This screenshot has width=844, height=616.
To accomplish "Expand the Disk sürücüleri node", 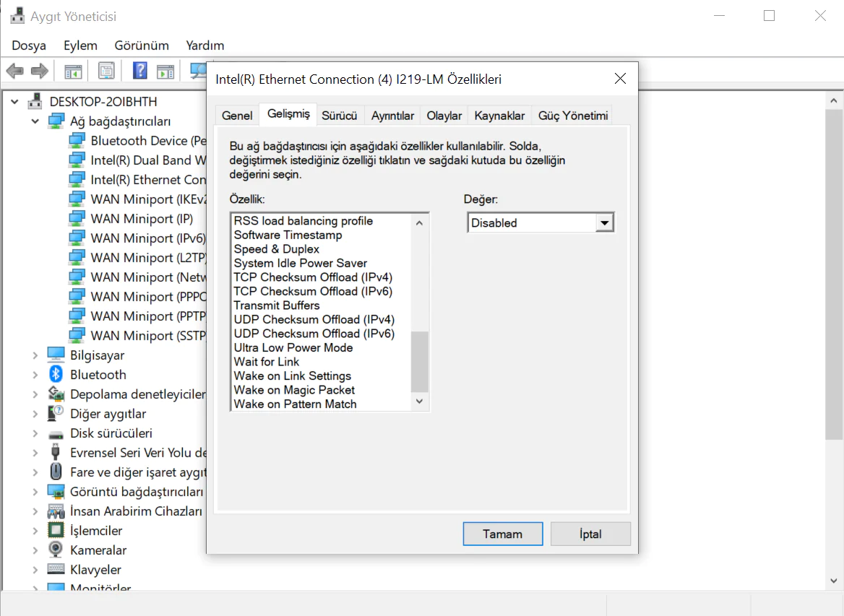I will pos(35,433).
